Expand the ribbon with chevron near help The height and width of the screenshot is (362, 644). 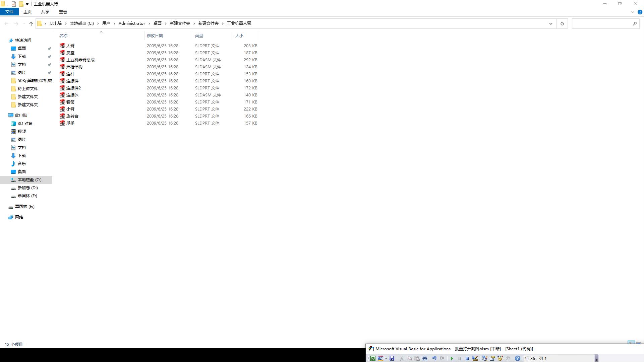(633, 12)
